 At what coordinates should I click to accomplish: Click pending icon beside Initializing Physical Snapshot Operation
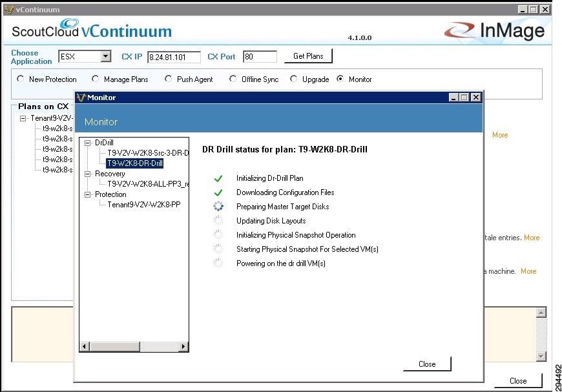218,234
